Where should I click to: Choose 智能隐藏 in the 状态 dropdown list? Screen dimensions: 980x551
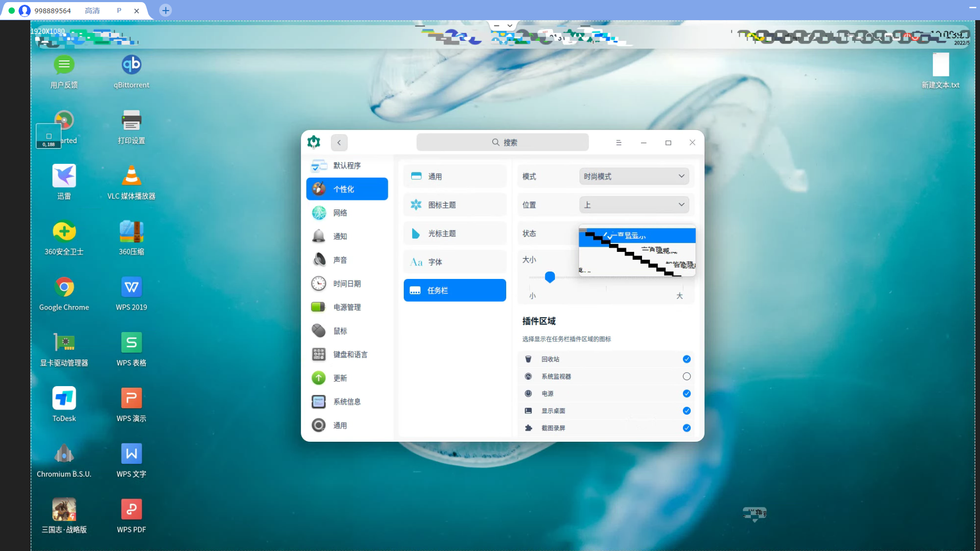coord(637,265)
